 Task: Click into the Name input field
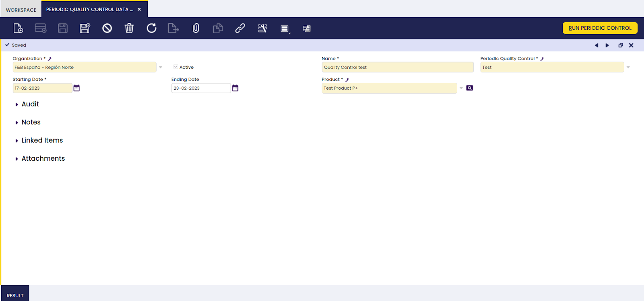click(397, 67)
